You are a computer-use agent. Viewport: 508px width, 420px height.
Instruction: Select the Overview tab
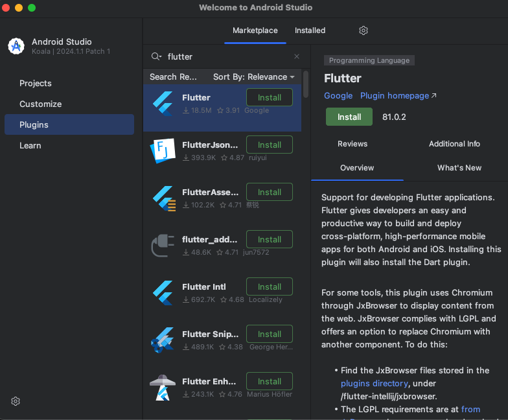356,168
